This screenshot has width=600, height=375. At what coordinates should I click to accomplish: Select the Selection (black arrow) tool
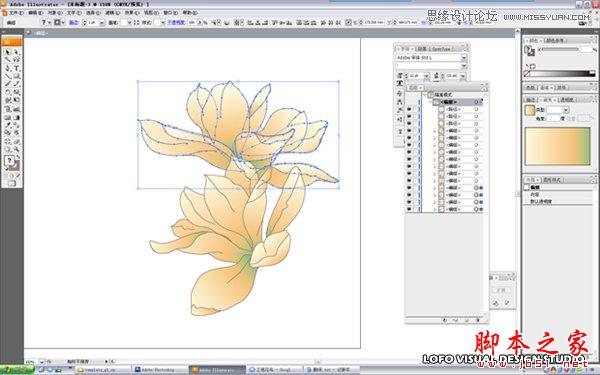[8, 52]
